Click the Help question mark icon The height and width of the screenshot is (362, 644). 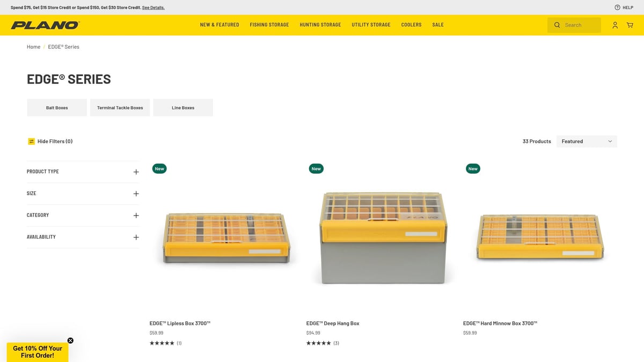click(x=617, y=8)
